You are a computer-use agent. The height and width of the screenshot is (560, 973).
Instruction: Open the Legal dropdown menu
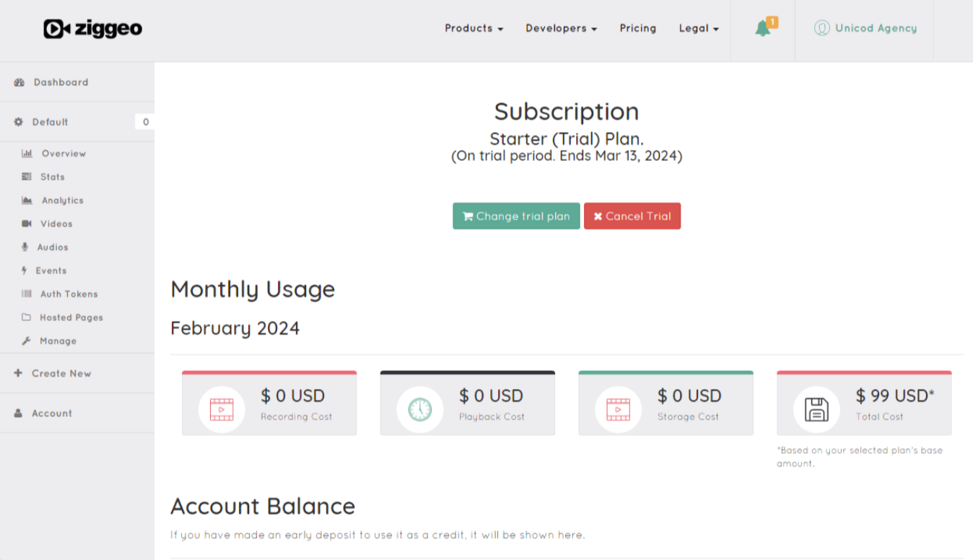point(699,29)
